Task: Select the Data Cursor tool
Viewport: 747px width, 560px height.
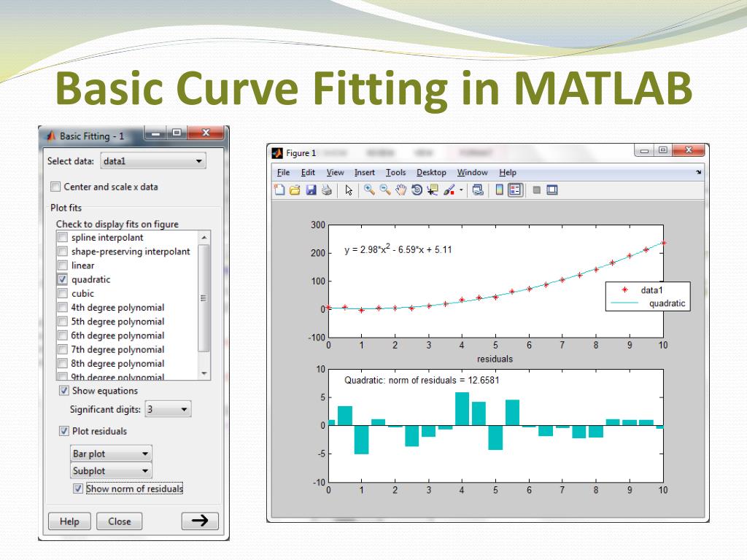Action: click(432, 190)
